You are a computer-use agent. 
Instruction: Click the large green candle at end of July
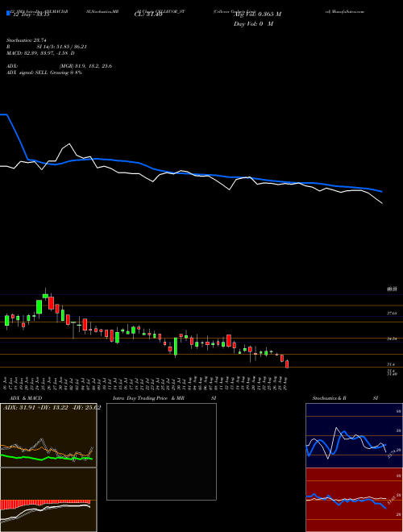click(x=176, y=347)
